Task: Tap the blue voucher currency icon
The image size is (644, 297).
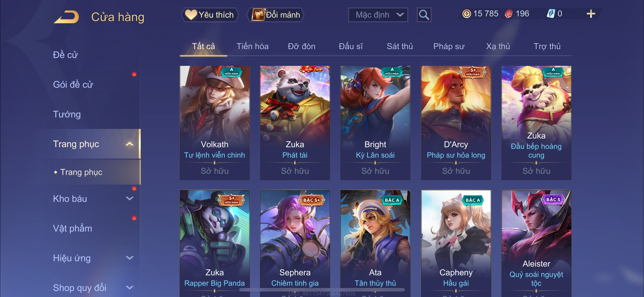Action: [x=551, y=14]
